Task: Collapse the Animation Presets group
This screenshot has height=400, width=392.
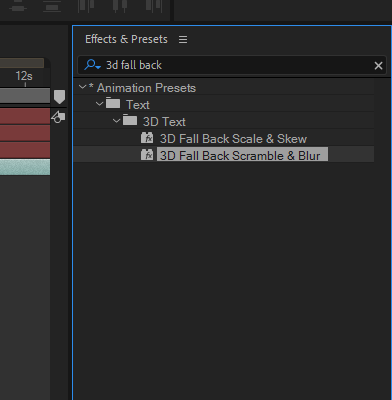Action: coord(82,87)
